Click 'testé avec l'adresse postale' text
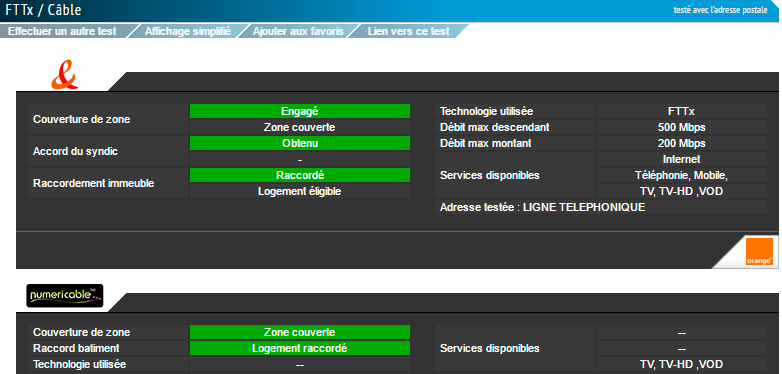The height and width of the screenshot is (374, 782). click(x=721, y=9)
